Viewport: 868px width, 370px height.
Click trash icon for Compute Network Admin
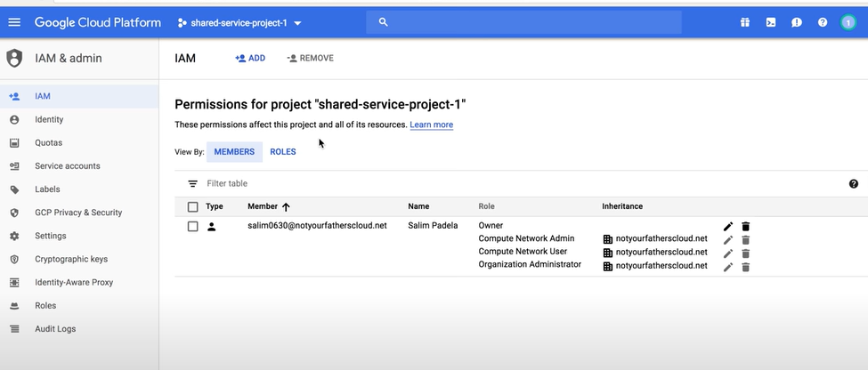click(x=746, y=240)
